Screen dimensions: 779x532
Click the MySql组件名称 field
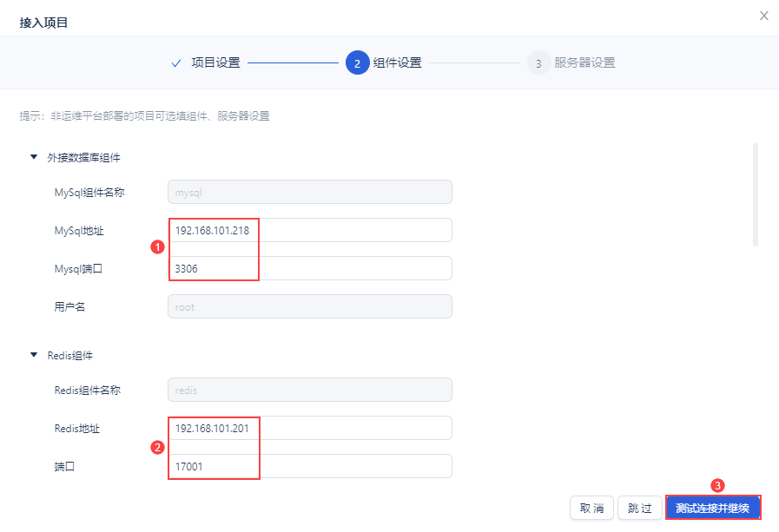coord(309,192)
